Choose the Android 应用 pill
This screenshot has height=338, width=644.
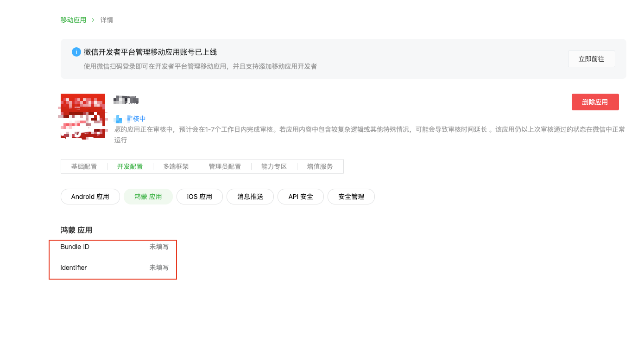[x=90, y=197]
